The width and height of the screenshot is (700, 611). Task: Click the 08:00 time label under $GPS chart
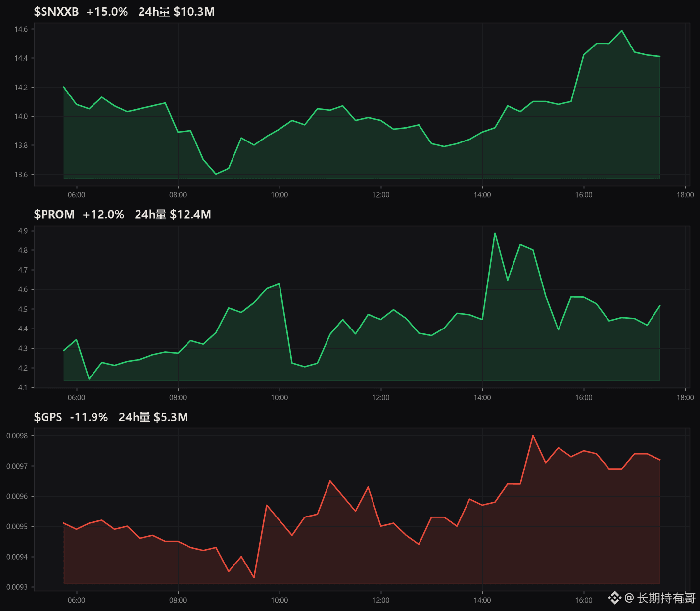[x=178, y=600]
